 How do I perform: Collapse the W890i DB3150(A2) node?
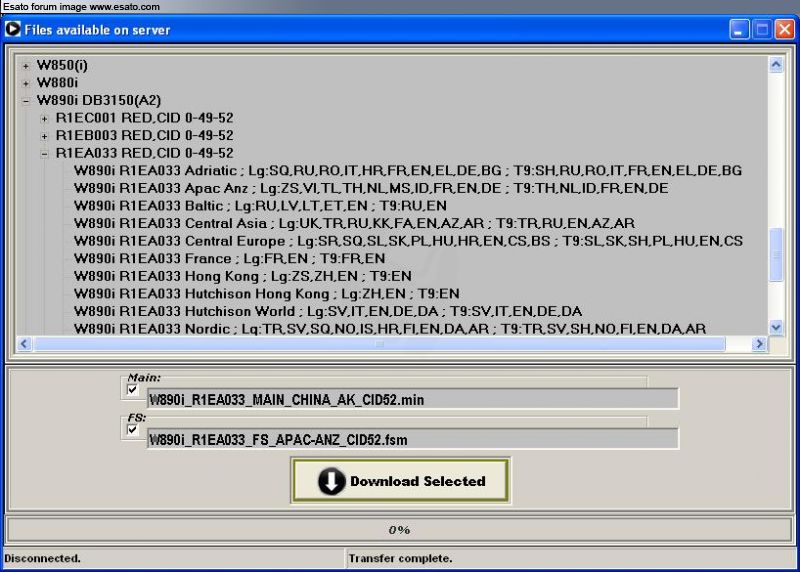click(26, 101)
